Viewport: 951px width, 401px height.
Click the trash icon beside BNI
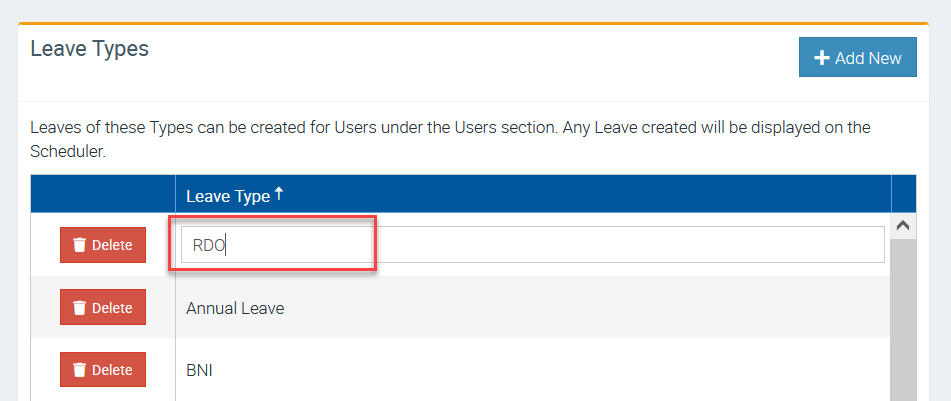(79, 369)
